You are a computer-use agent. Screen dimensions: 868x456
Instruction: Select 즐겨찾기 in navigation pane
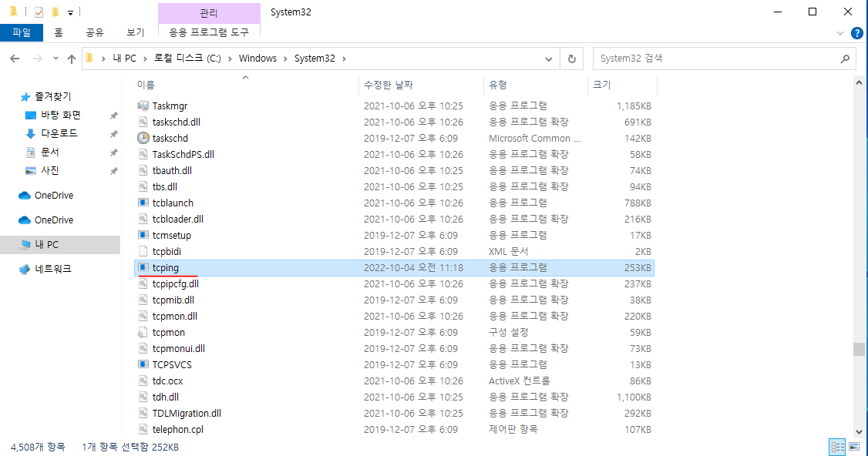[45, 97]
